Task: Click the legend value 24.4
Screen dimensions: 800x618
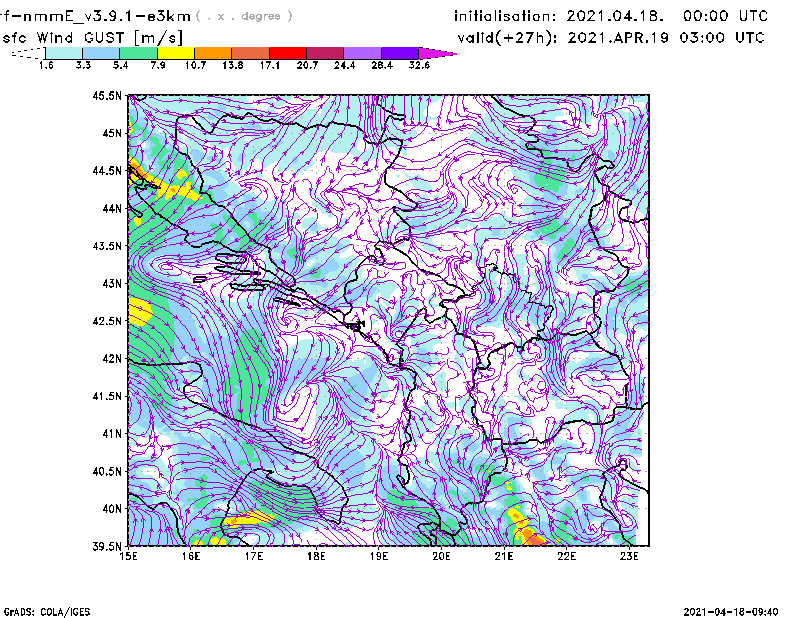Action: (344, 65)
